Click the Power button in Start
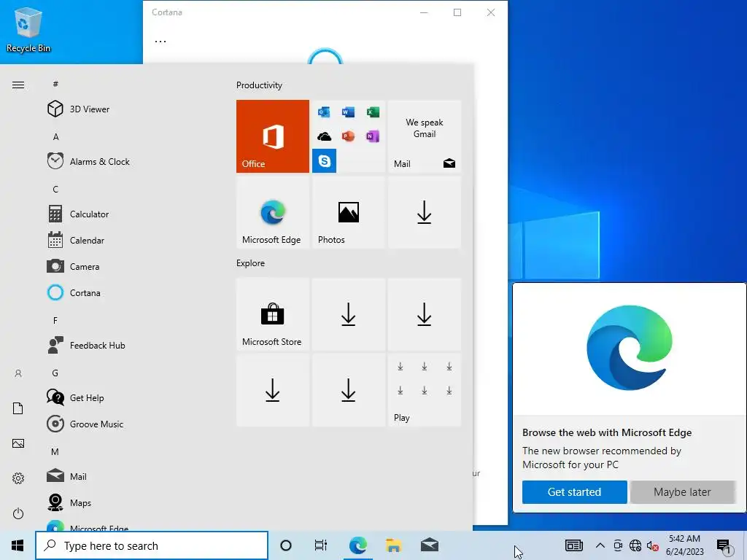Screen dimensions: 747x560 coord(18,513)
